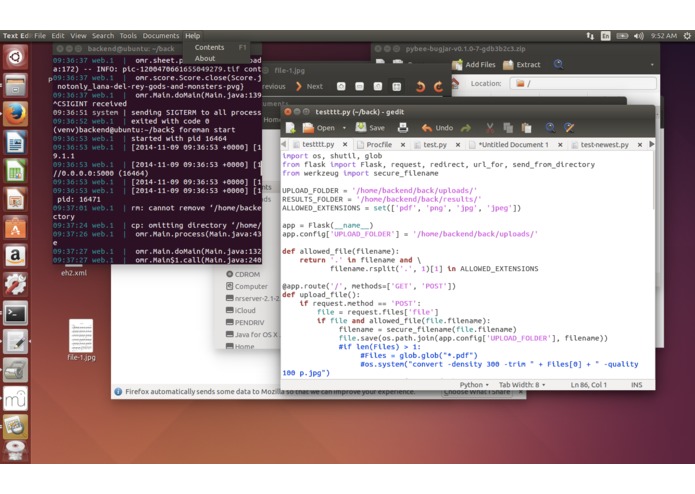
Task: Rotate image clockwise in image viewer
Action: 438,86
